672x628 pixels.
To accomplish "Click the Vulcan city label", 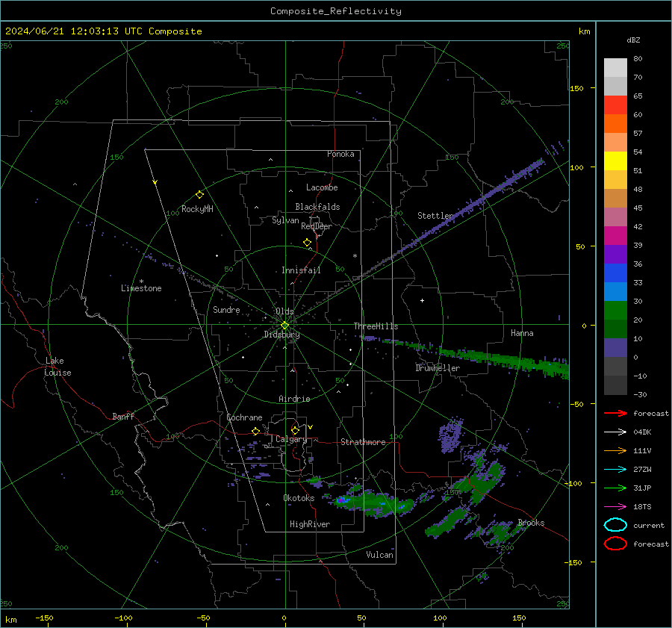I will pos(380,555).
